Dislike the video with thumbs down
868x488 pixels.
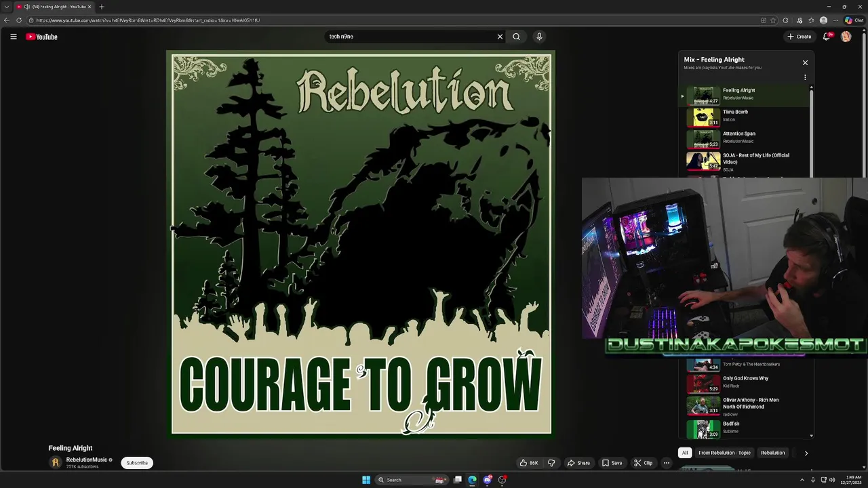[551, 463]
